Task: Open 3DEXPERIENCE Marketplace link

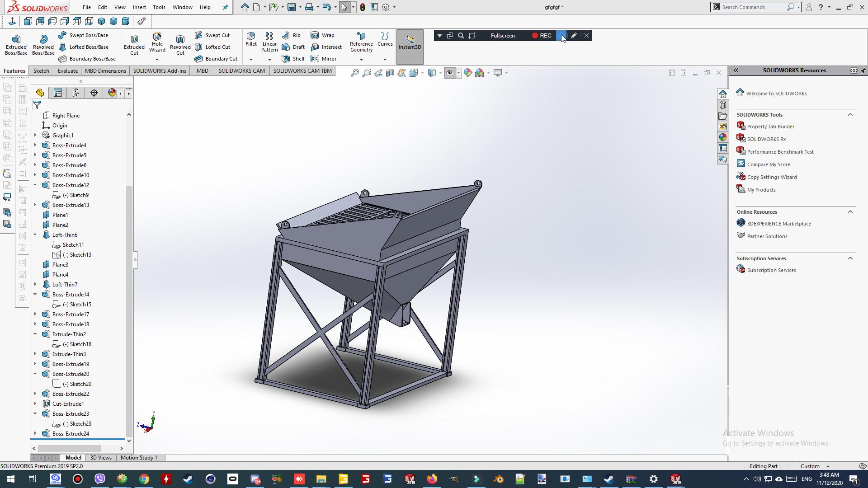Action: pos(779,224)
